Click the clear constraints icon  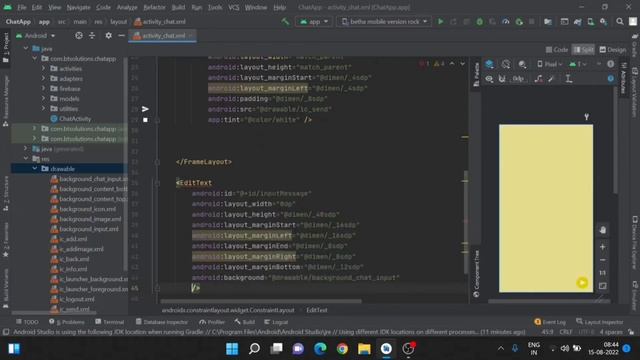tap(539, 79)
